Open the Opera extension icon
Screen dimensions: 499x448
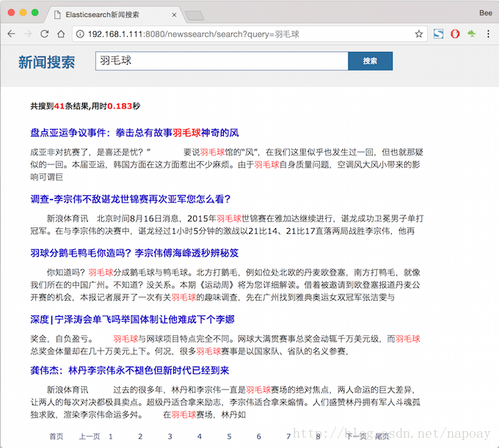455,34
